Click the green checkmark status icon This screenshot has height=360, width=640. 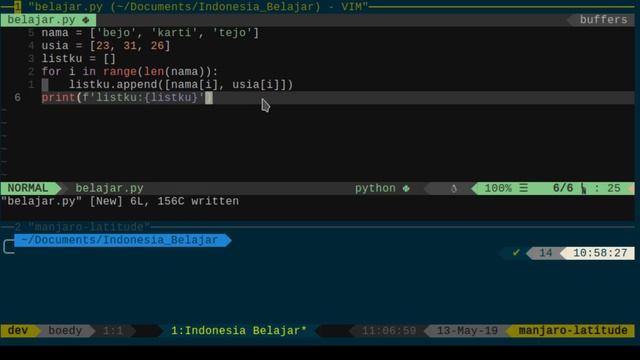[x=516, y=253]
